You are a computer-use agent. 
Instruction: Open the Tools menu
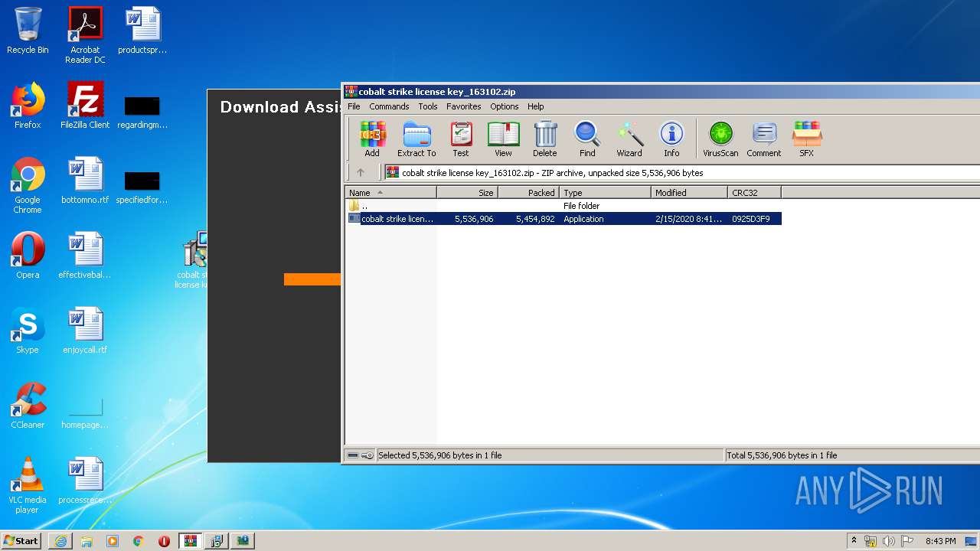point(428,106)
